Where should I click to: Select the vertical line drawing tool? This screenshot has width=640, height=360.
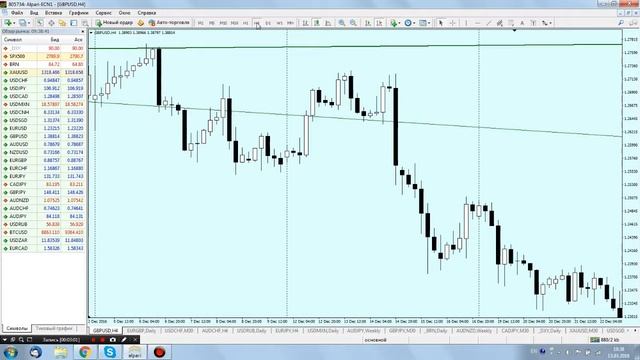466,23
